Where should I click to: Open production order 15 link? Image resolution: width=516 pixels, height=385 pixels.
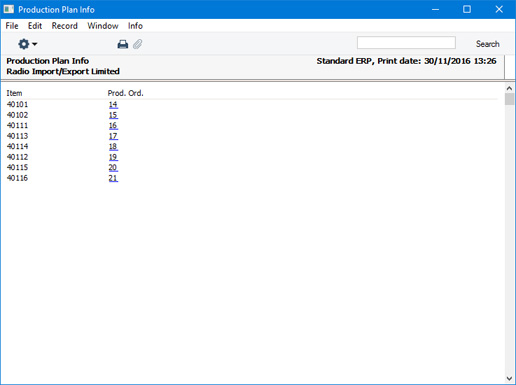tap(113, 115)
